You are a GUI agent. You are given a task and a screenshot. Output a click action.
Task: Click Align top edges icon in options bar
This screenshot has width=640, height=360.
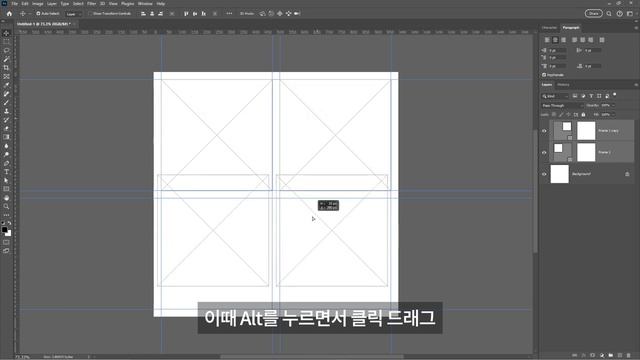(186, 13)
